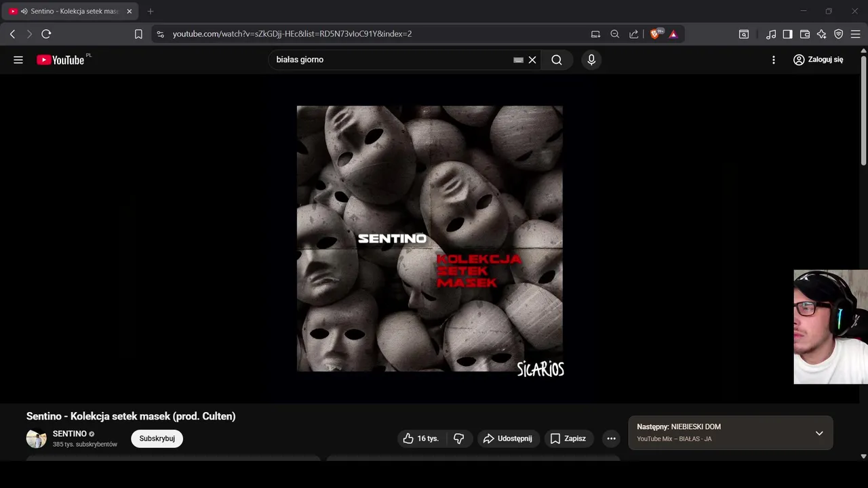Open more actions three-dot button
This screenshot has width=868, height=488.
pos(611,439)
